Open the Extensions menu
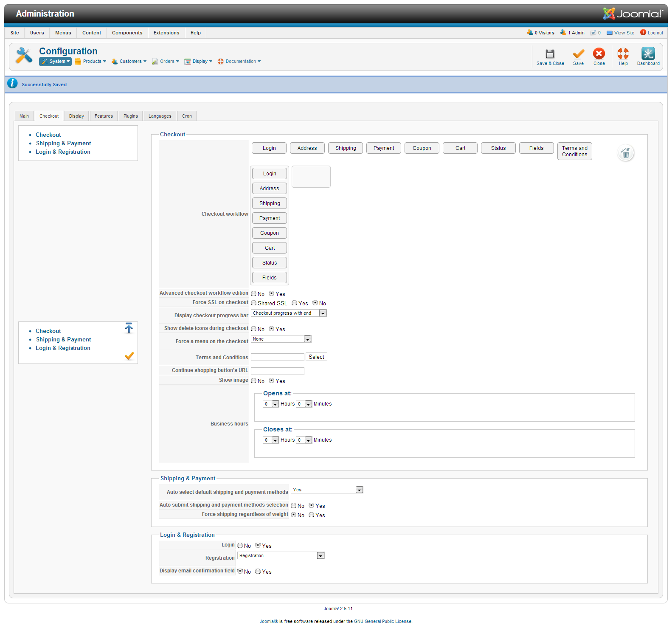 click(x=166, y=33)
